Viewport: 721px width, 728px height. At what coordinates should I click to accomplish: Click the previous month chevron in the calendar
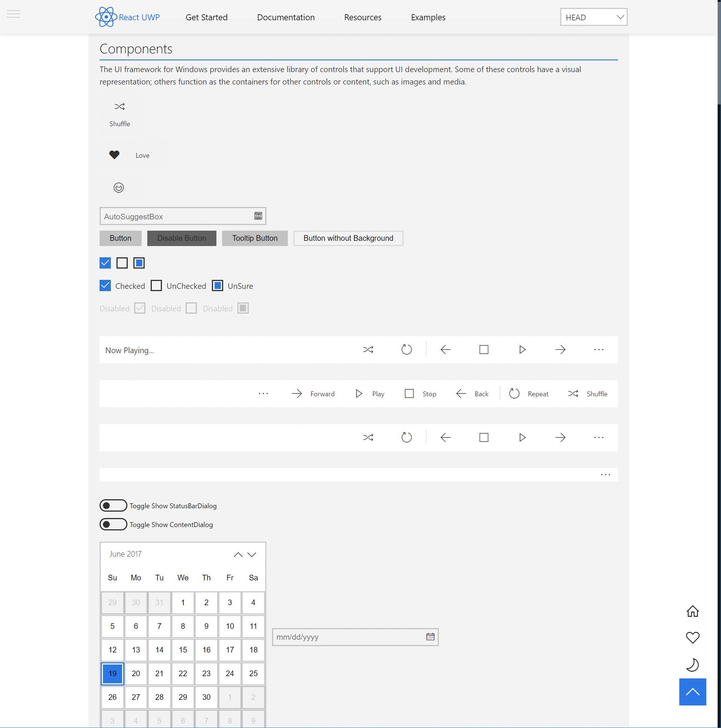point(238,554)
